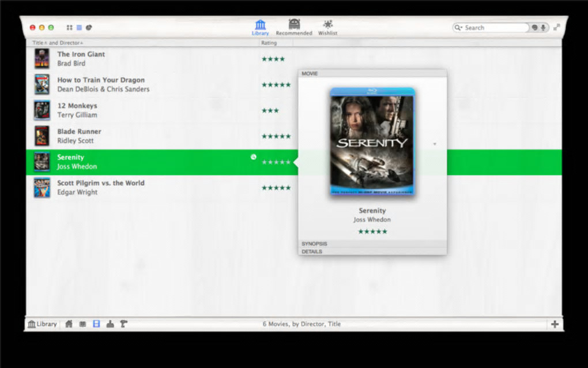The height and width of the screenshot is (368, 588).
Task: Adjust Scott Pilgrim star rating
Action: click(276, 187)
